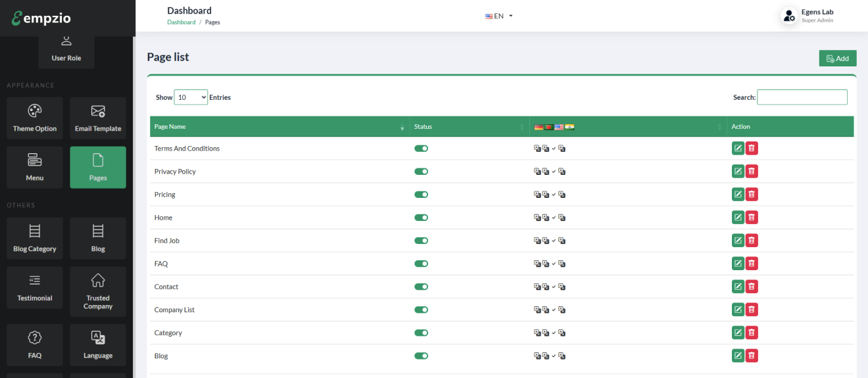Click the Egens Lab profile name

click(x=817, y=12)
